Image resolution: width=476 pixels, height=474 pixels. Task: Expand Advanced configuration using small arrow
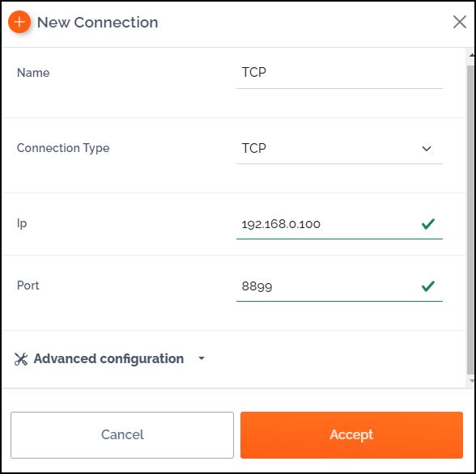pos(201,358)
